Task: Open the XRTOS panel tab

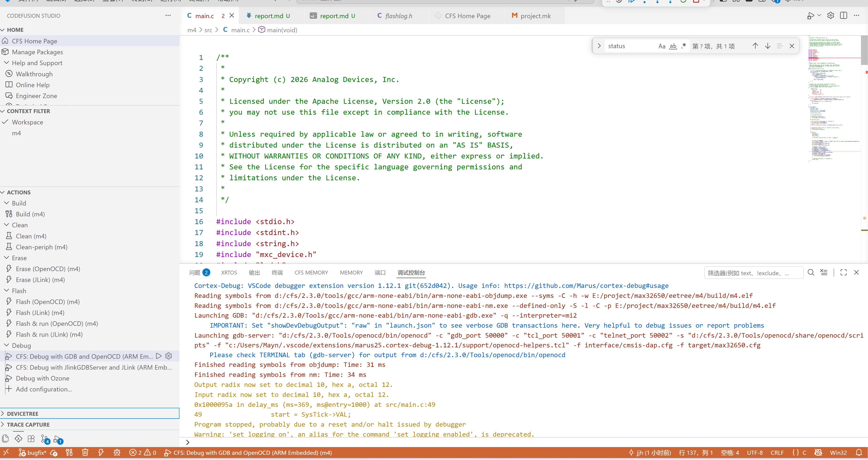Action: 229,272
